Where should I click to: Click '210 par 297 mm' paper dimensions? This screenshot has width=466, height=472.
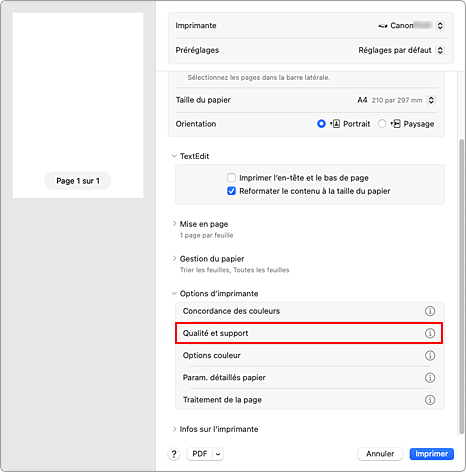pyautogui.click(x=397, y=100)
